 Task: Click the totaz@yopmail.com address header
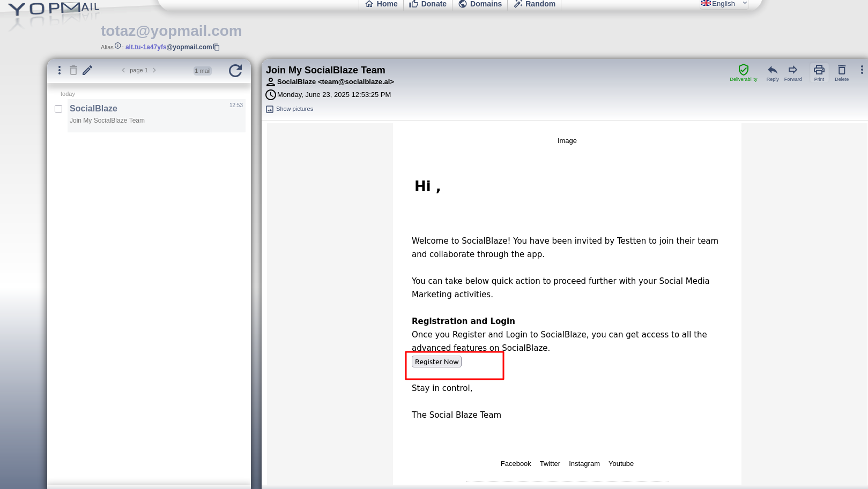171,31
